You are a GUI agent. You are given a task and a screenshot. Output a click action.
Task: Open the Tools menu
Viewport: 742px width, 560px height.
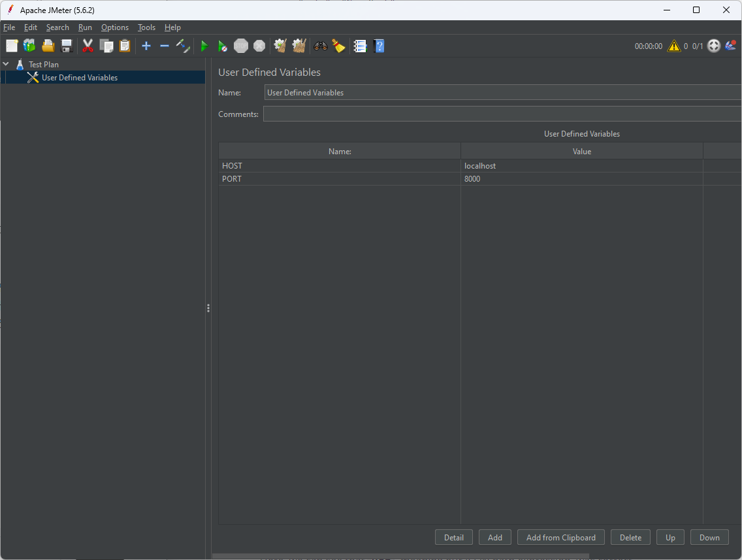(x=147, y=27)
